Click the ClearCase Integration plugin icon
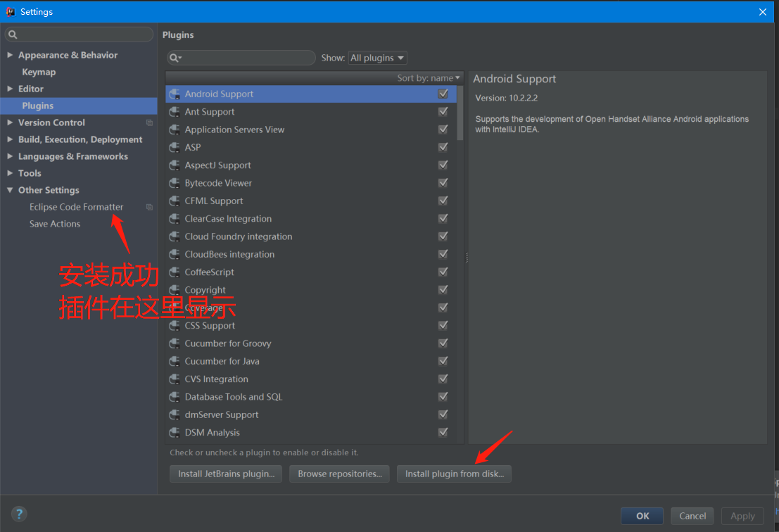The width and height of the screenshot is (779, 532). point(174,219)
